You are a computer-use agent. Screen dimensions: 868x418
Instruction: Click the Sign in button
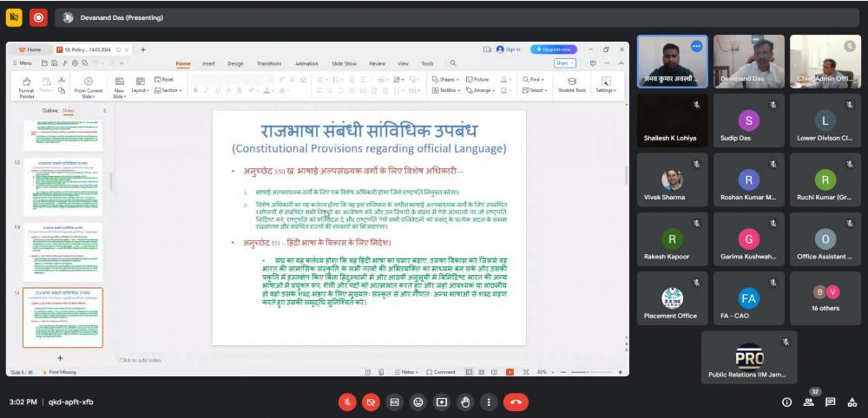point(509,49)
